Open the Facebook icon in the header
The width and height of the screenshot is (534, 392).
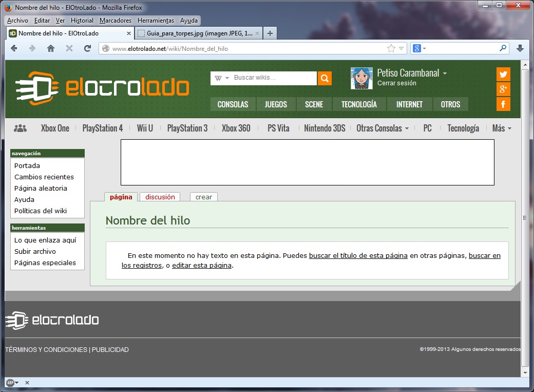click(503, 104)
